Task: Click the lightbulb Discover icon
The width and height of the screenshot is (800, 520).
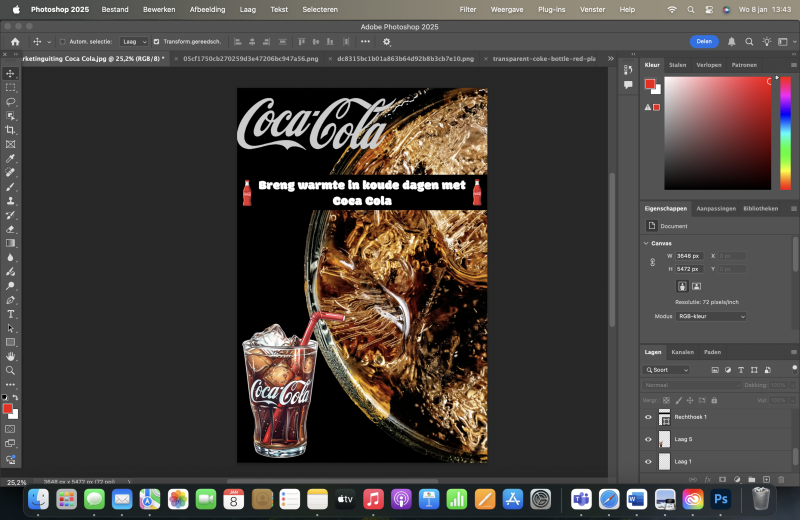Action: (x=766, y=42)
